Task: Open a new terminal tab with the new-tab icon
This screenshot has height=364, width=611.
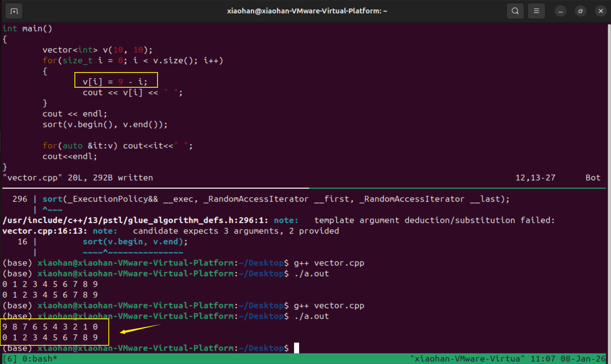Action: click(14, 11)
